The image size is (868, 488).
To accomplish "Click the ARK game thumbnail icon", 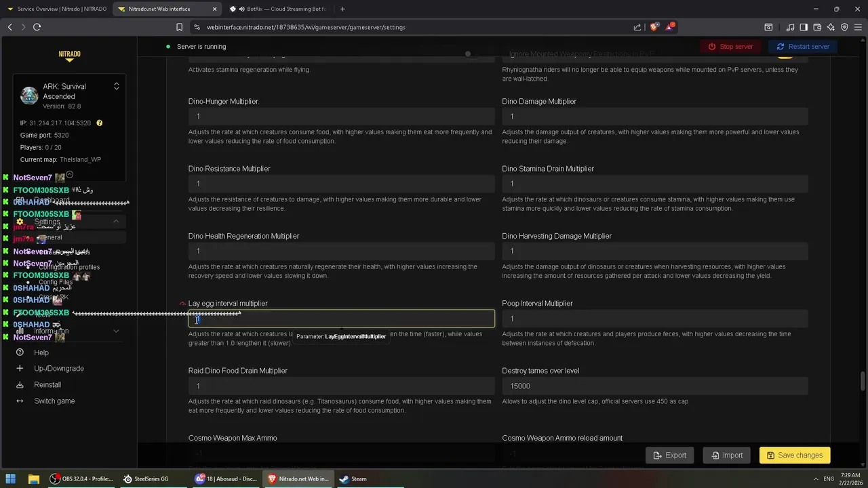I will 29,96.
